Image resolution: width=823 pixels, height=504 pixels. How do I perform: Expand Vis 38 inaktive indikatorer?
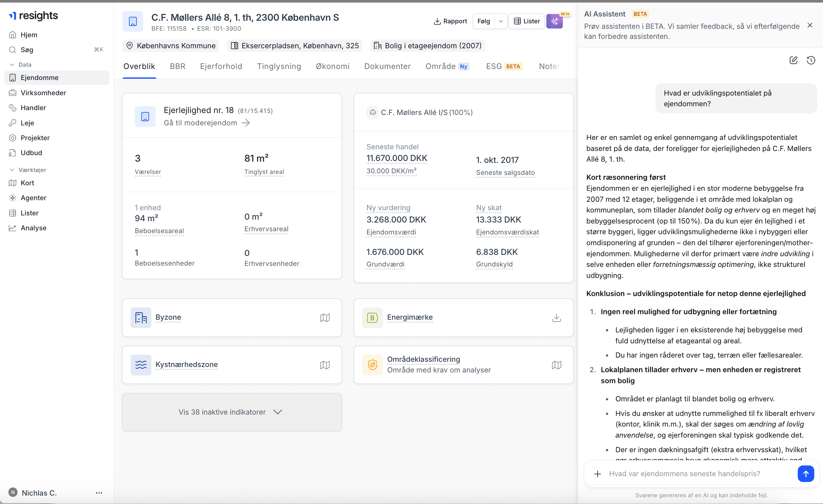point(232,412)
